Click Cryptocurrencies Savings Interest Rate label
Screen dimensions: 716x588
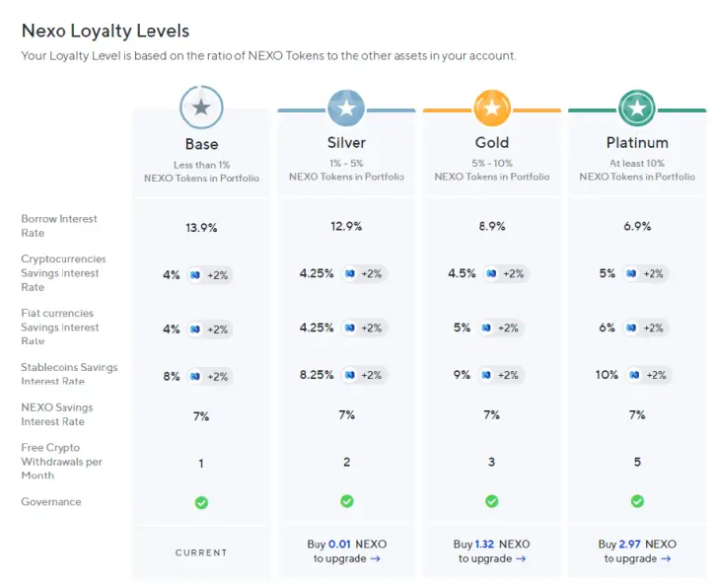point(63,272)
